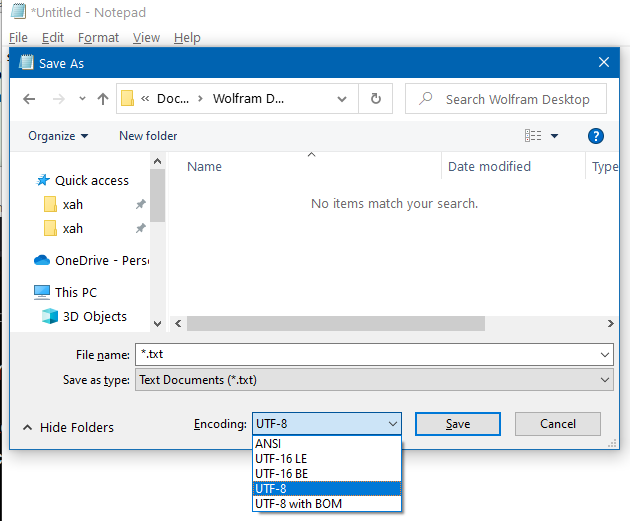
Task: Choose UTF-8 with BOM encoding
Action: pyautogui.click(x=327, y=503)
